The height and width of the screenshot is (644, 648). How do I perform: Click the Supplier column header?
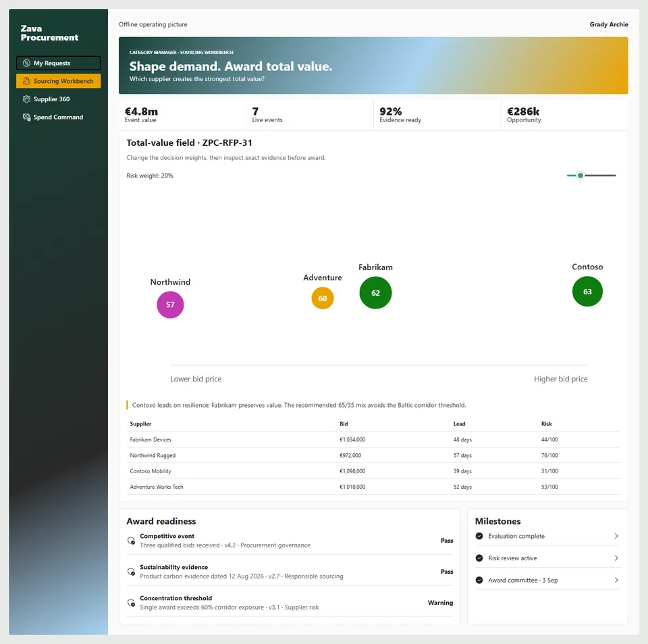coord(140,424)
